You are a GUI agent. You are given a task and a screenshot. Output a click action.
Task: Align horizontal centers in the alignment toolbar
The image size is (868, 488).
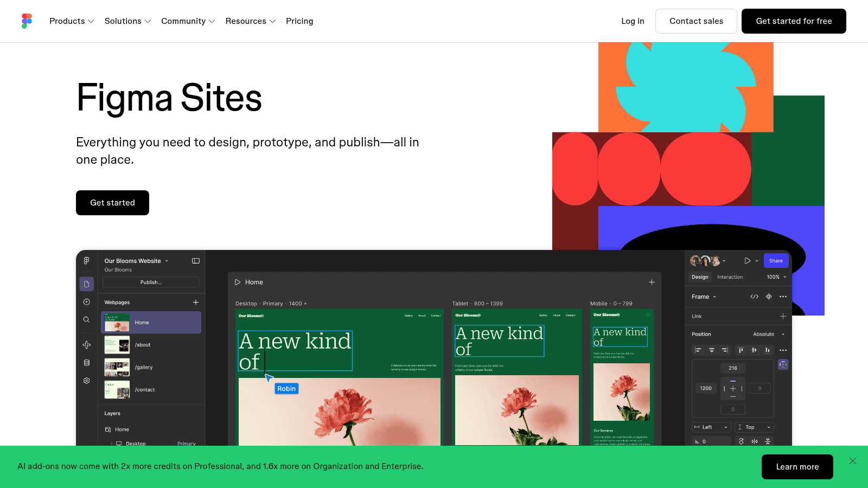(x=712, y=350)
